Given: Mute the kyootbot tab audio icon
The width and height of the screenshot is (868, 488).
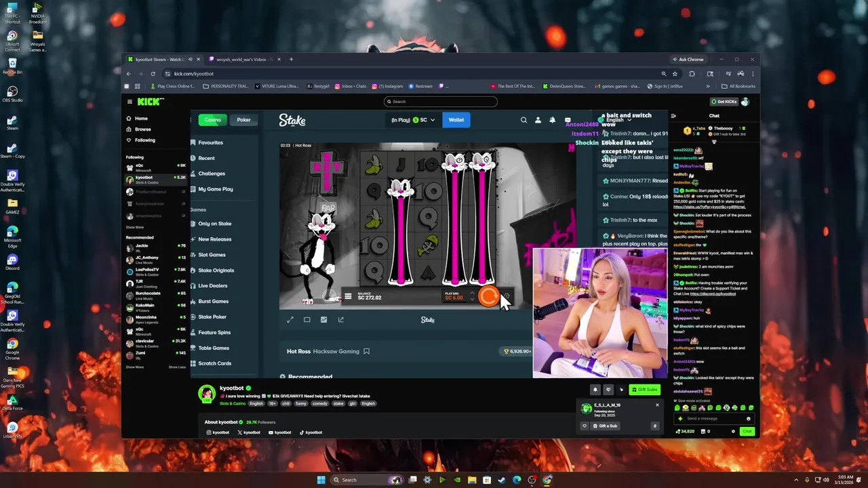Looking at the screenshot, I should (190, 59).
